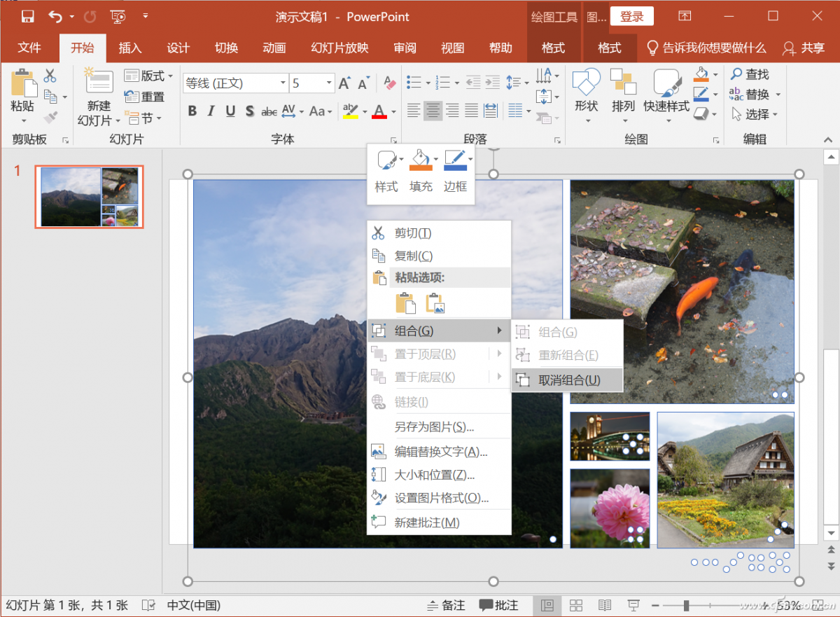The image size is (840, 617).
Task: Open the font color dropdown arrow
Action: point(393,111)
